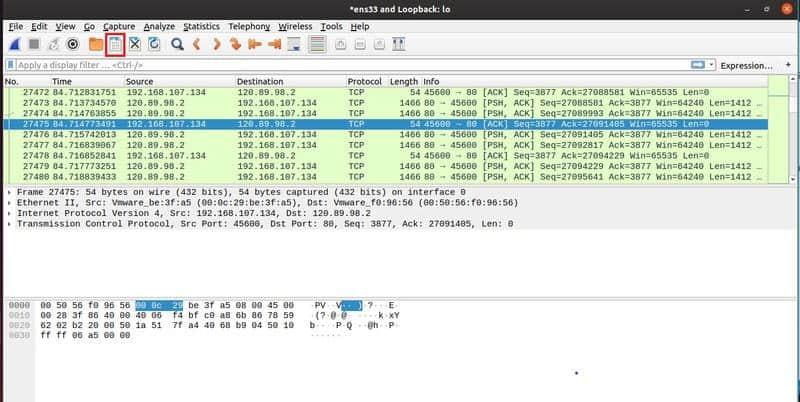The height and width of the screenshot is (402, 800).
Task: Toggle auto-scroll during live capture
Action: tap(296, 45)
